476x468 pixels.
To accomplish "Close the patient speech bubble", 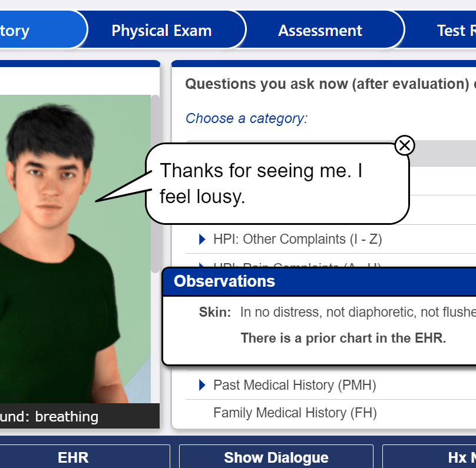I will pos(405,145).
